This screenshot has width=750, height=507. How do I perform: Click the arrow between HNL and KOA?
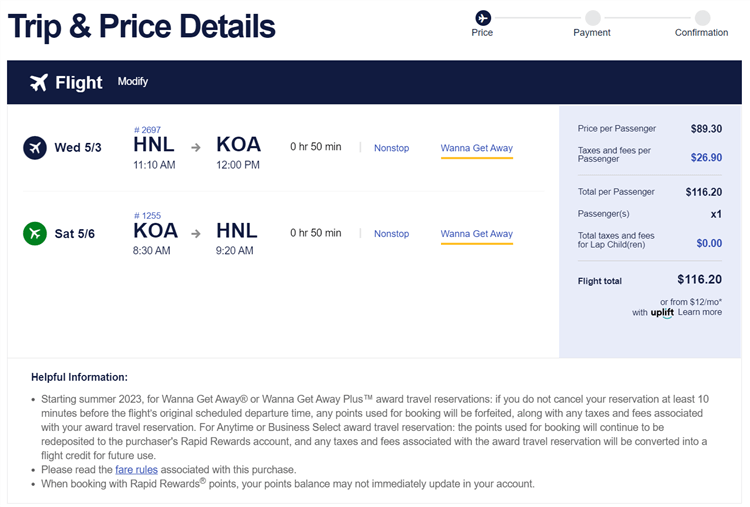196,148
